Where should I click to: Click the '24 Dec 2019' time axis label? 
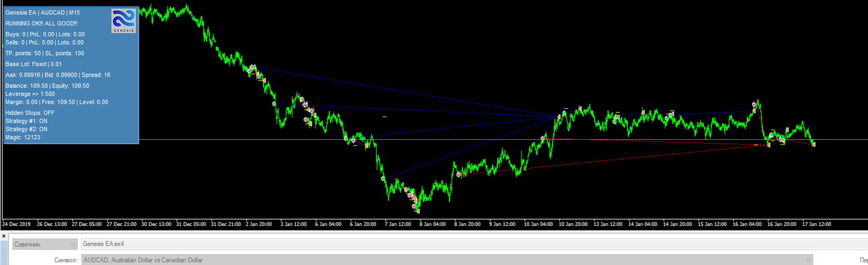(x=16, y=224)
